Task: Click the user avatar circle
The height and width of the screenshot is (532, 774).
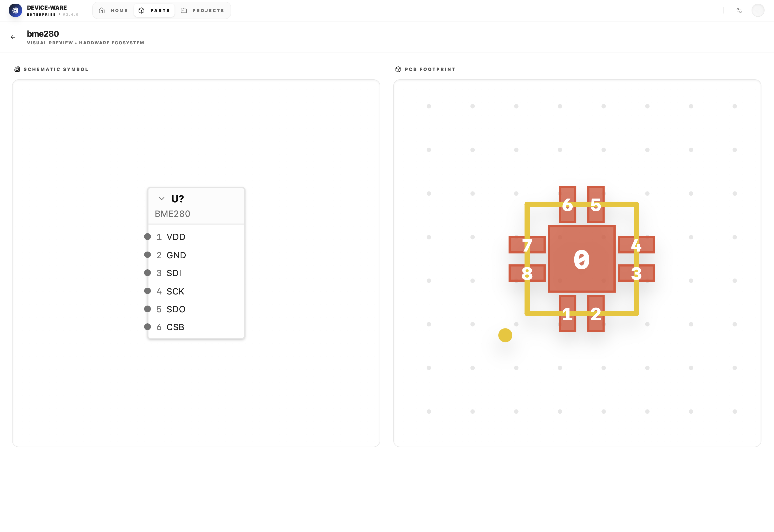Action: coord(758,10)
